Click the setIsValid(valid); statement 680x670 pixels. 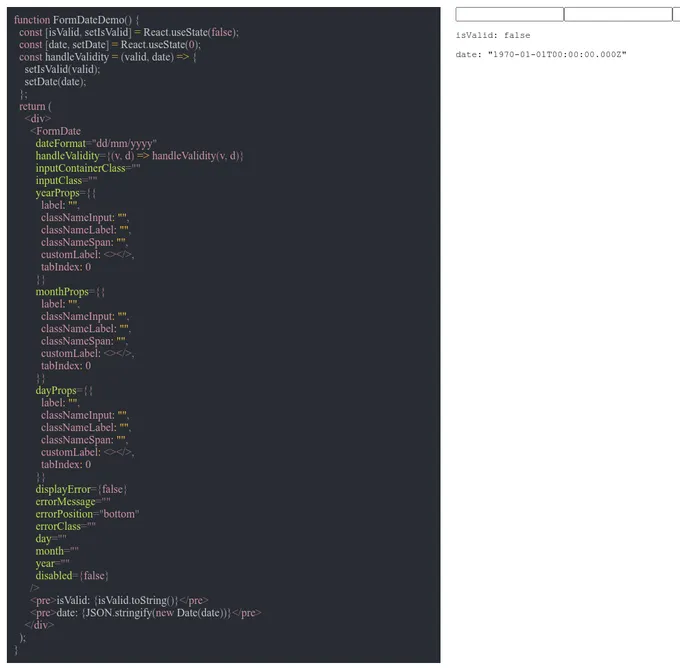pos(62,69)
